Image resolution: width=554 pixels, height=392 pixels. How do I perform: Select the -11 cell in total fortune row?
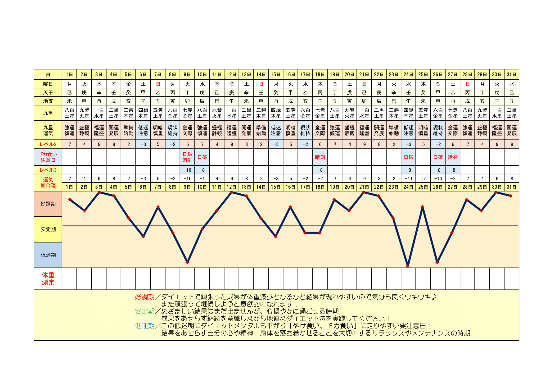(408, 179)
